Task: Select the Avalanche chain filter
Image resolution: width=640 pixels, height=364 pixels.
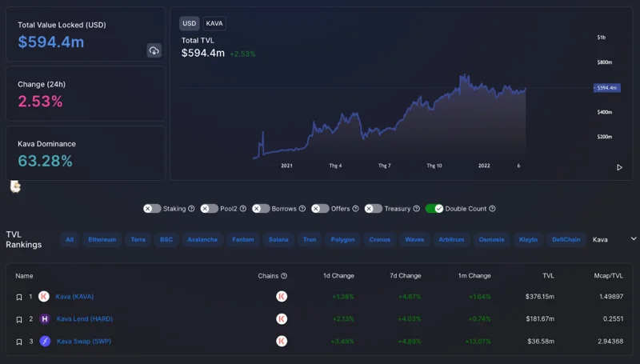Action: tap(202, 239)
